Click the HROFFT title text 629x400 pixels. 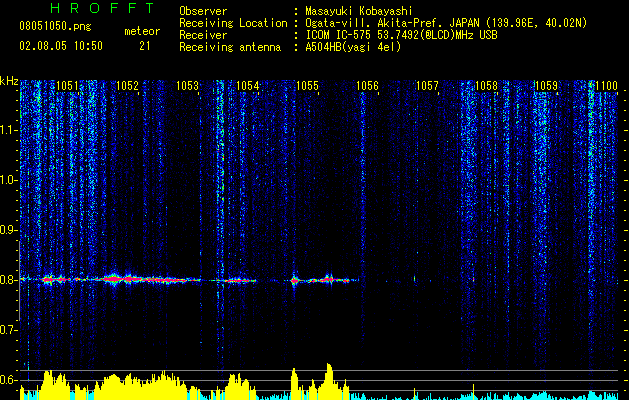(x=103, y=8)
